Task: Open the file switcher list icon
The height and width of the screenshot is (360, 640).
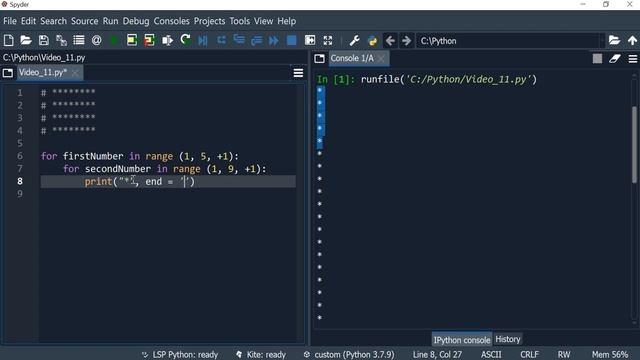Action: tap(79, 40)
